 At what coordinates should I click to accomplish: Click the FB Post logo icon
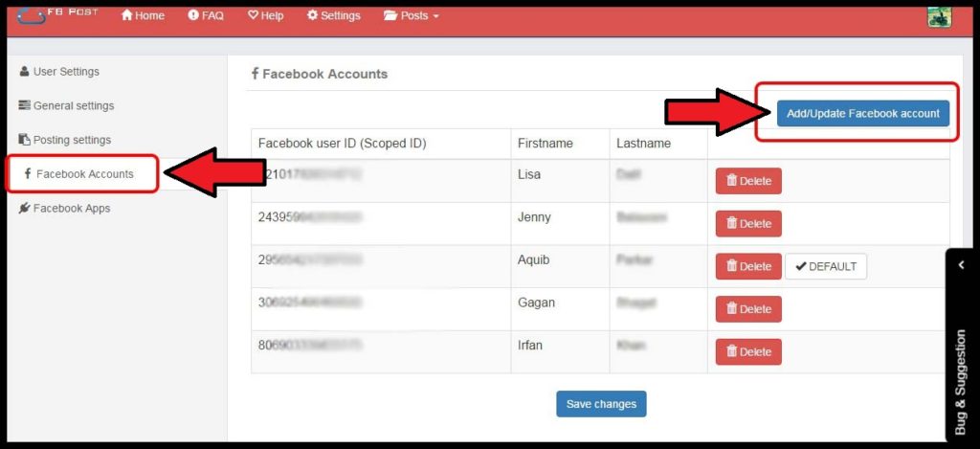[57, 14]
